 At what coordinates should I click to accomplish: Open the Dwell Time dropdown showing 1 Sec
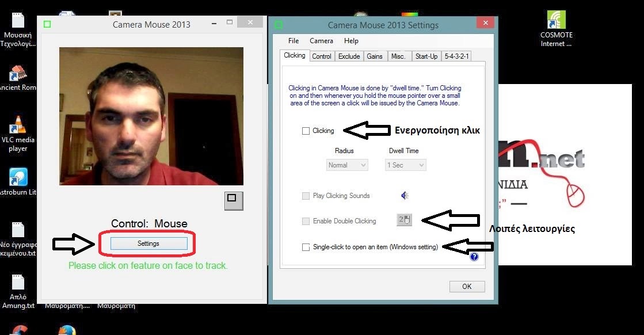click(405, 165)
